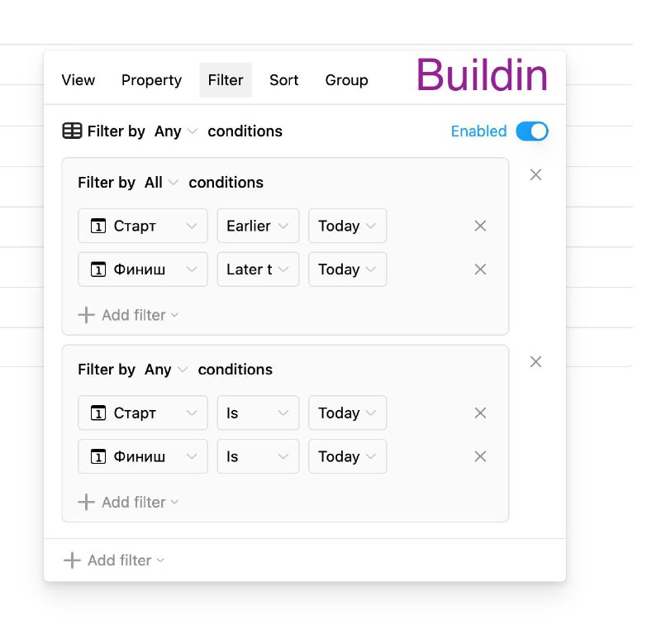Switch to the Property tab
661x644 pixels.
pyautogui.click(x=151, y=80)
